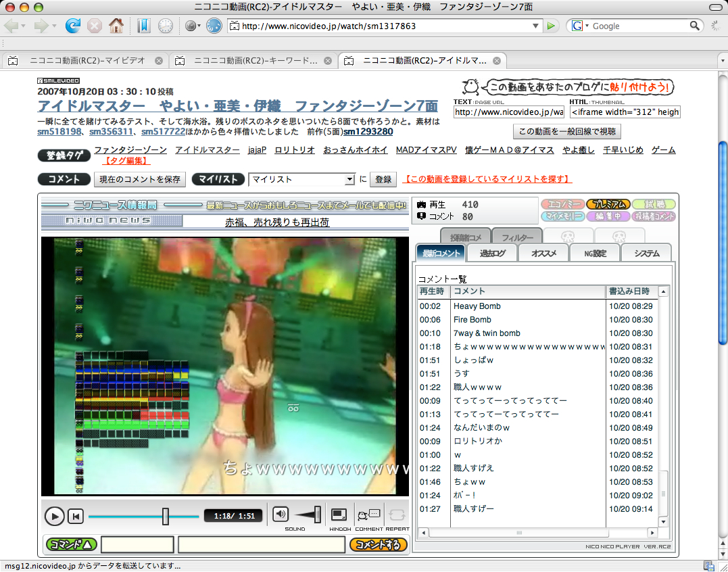The width and height of the screenshot is (728, 572).
Task: Open 赤福、売れ残りも再出荷 news link
Action: coord(277,222)
